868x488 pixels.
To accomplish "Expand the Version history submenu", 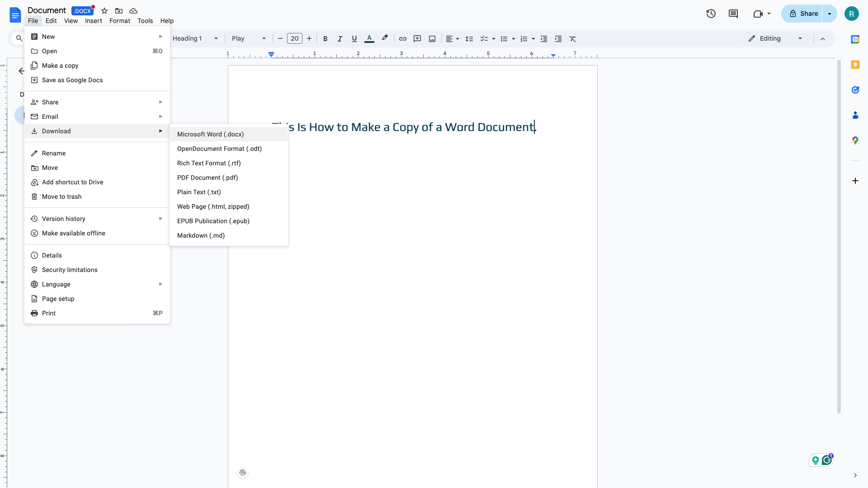I will click(x=97, y=219).
